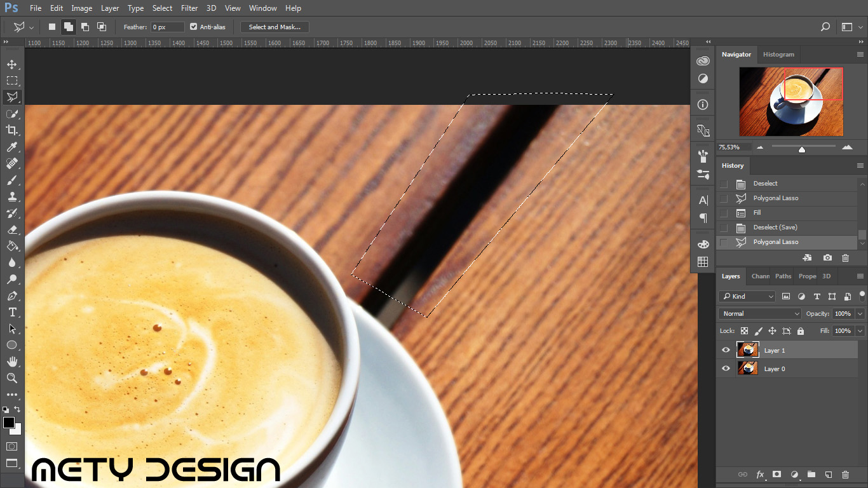Create new snapshot in History panel

click(827, 258)
